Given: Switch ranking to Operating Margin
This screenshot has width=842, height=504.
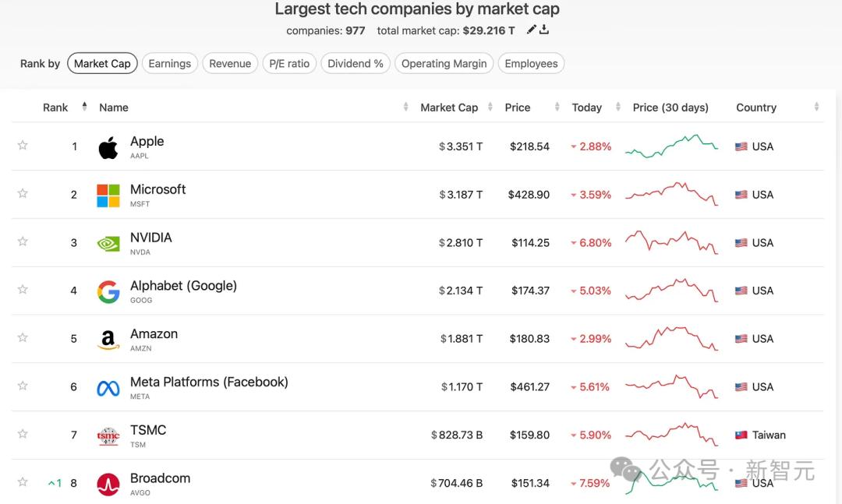Looking at the screenshot, I should click(x=444, y=64).
